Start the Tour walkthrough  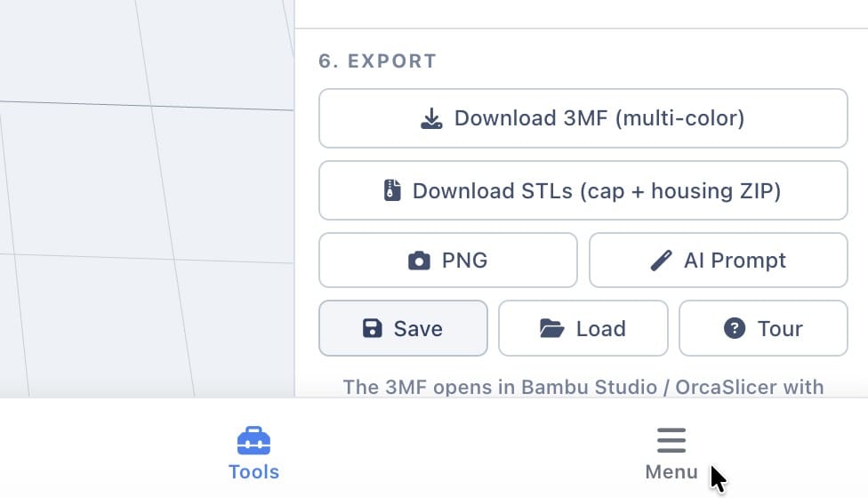[763, 328]
